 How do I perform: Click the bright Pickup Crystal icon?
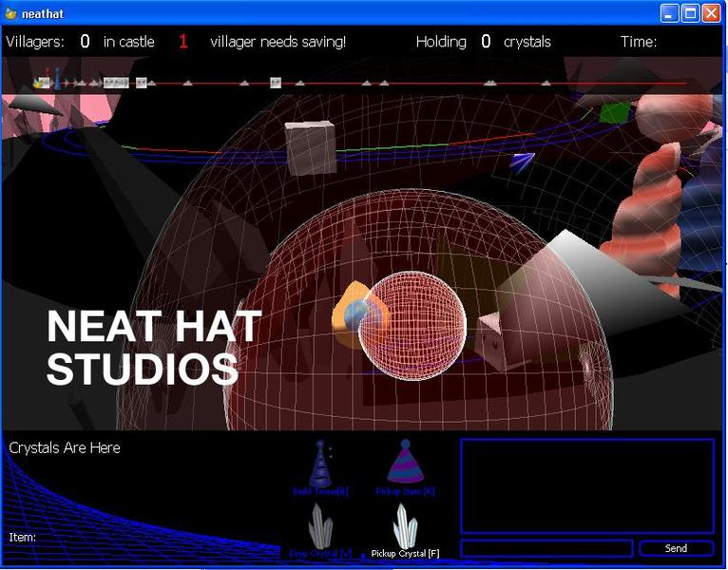click(405, 526)
